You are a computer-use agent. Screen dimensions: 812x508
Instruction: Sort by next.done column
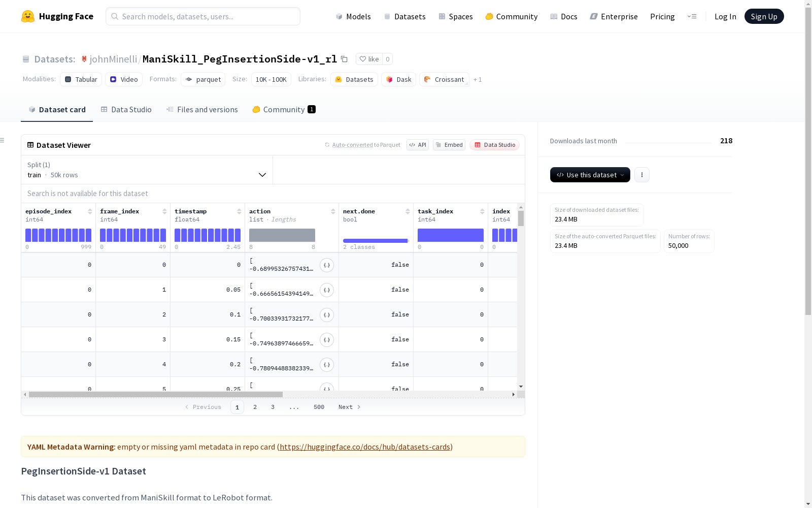click(x=408, y=211)
